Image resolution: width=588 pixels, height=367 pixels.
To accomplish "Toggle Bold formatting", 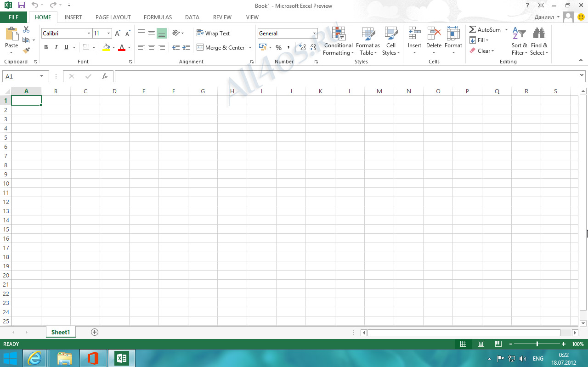I will 46,47.
